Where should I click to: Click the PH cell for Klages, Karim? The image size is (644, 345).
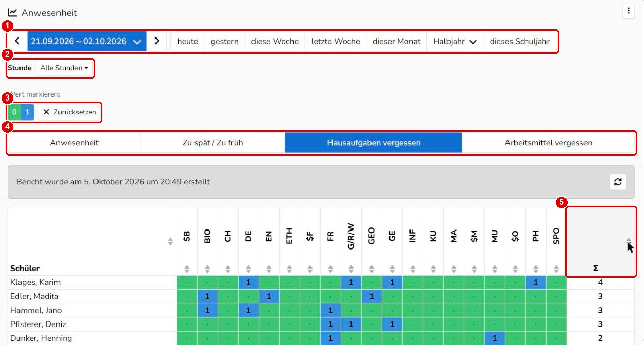tap(536, 282)
